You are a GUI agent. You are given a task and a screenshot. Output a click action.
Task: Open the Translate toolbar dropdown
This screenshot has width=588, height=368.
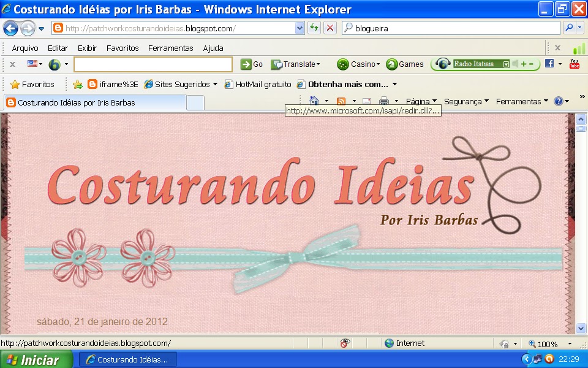295,64
